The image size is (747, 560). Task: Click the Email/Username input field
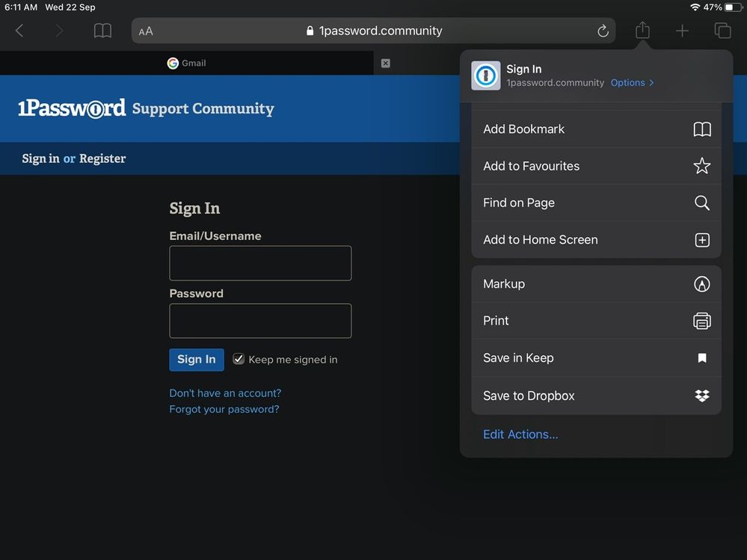(x=260, y=263)
